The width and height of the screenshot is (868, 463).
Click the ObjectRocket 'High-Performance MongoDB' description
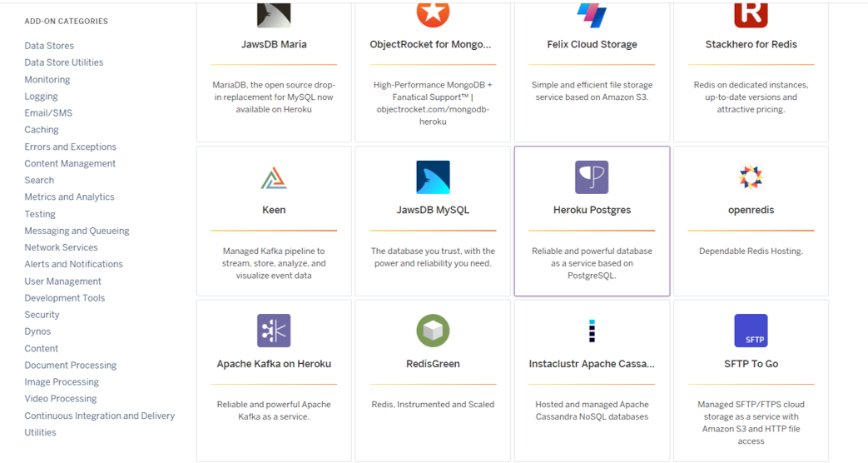[433, 103]
